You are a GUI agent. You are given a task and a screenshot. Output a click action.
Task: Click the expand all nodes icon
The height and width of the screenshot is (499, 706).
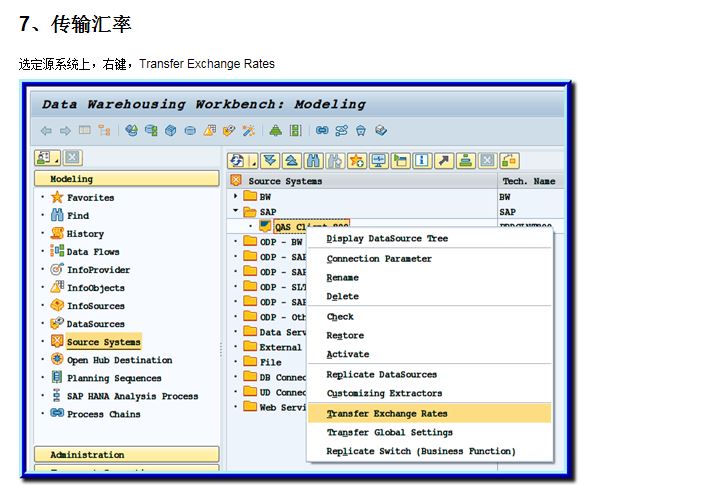(270, 161)
